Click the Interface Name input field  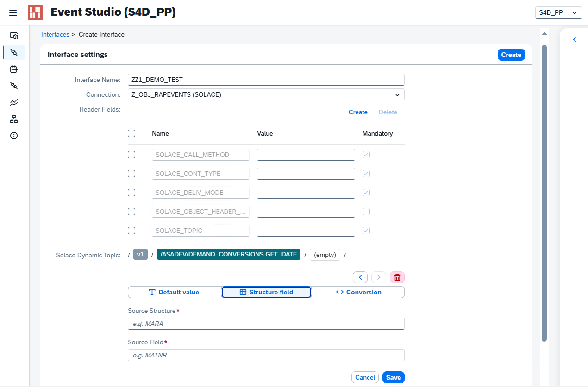[x=266, y=80]
